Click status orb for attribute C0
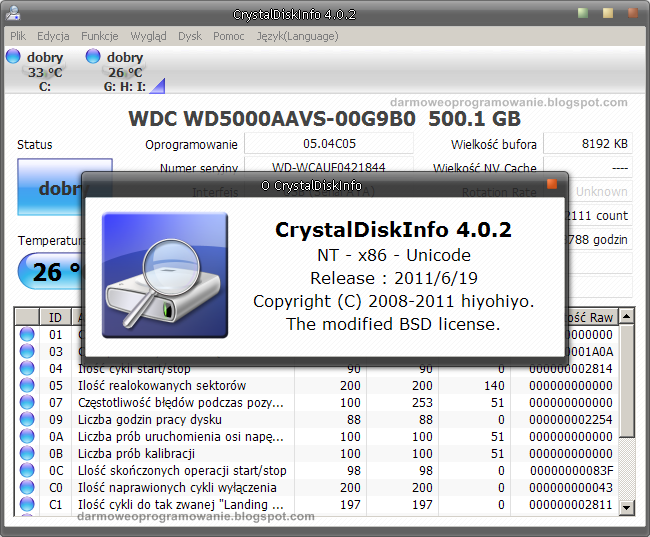Viewport: 650px width, 537px height. point(27,487)
